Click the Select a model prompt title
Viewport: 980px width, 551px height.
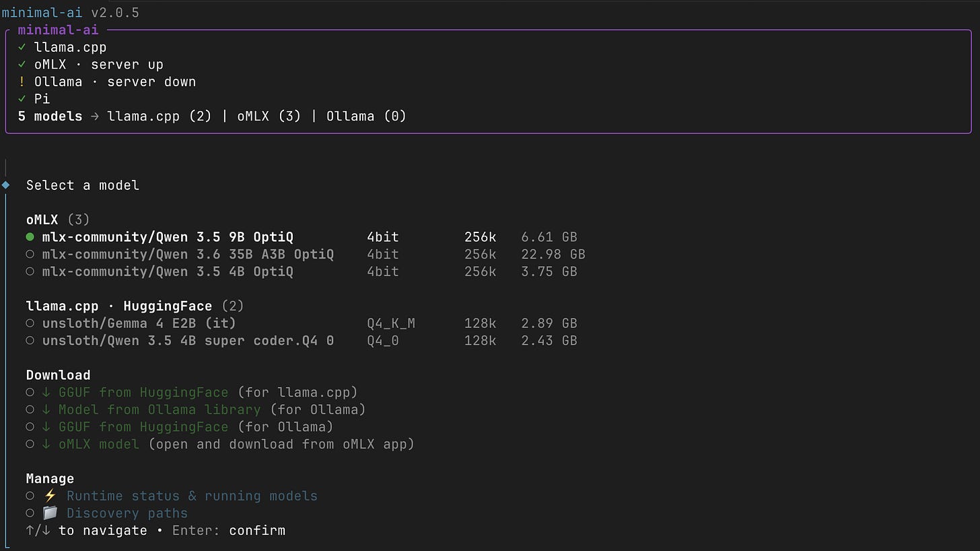click(x=83, y=185)
